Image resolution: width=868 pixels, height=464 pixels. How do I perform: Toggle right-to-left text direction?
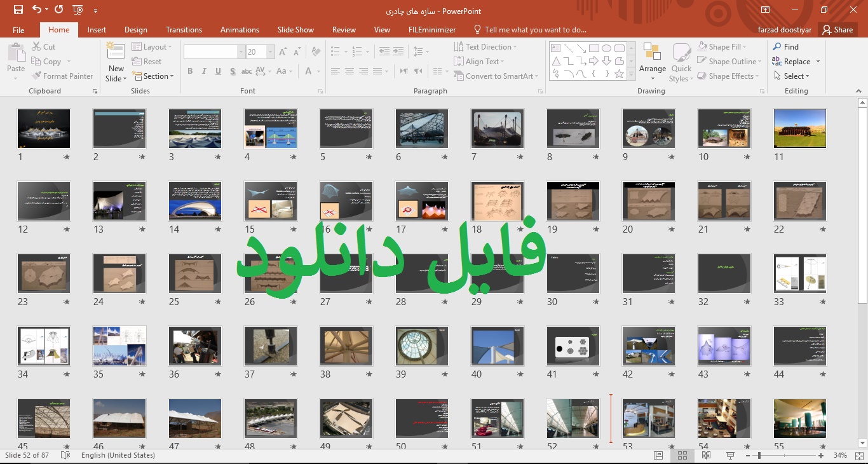coord(418,71)
